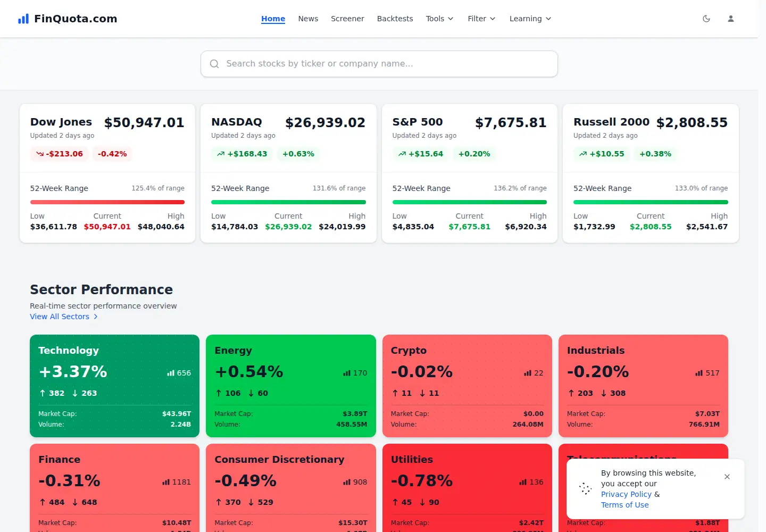Expand the Tools dropdown menu
Viewport: 766px width, 532px height.
click(439, 19)
